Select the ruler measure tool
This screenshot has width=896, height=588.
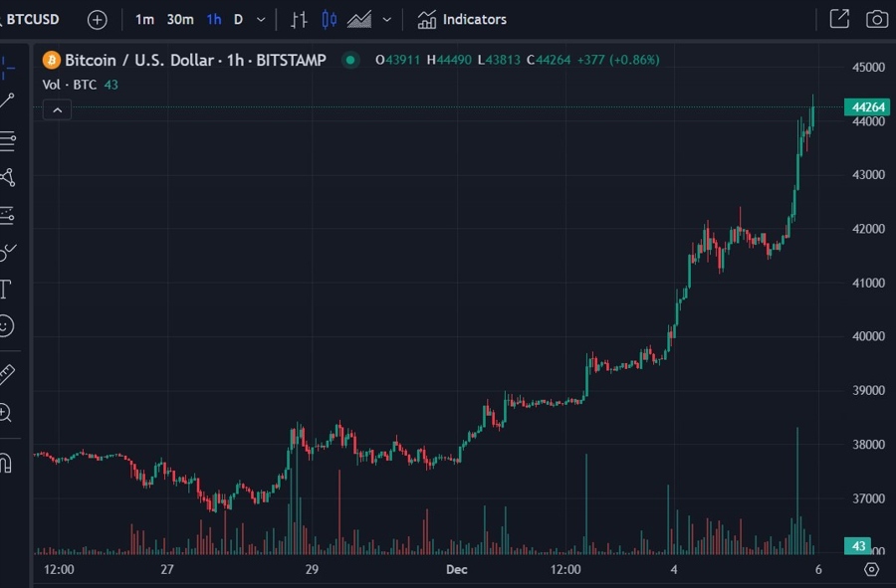(x=6, y=374)
